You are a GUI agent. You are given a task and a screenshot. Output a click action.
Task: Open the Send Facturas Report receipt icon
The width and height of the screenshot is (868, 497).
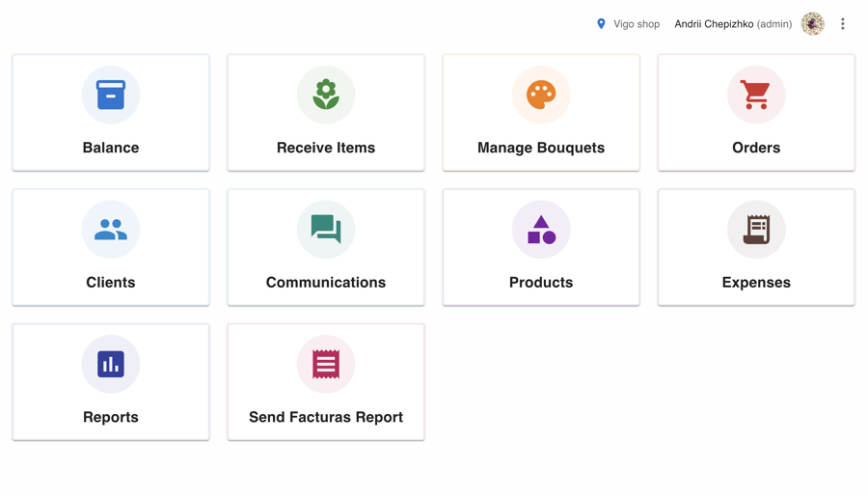(326, 364)
